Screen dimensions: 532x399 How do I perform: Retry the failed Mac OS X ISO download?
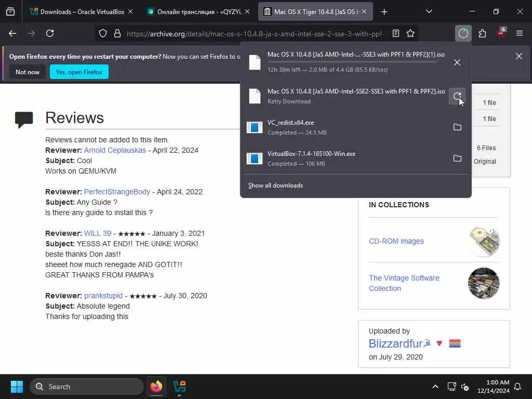[457, 96]
